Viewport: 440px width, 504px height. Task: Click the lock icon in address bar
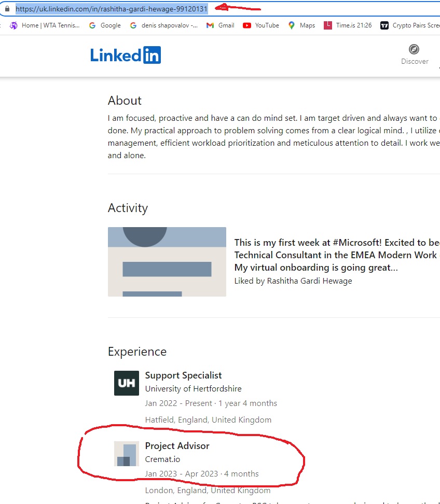(7, 9)
